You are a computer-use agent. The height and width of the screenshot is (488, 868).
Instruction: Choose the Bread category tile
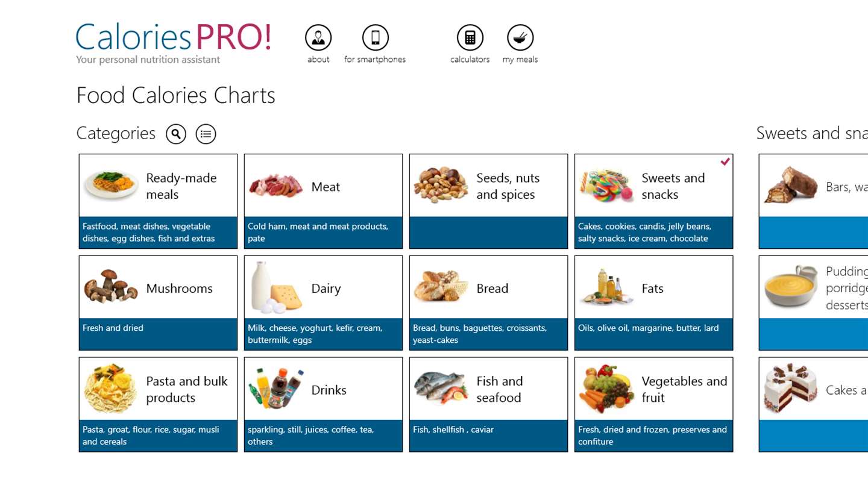(x=488, y=302)
